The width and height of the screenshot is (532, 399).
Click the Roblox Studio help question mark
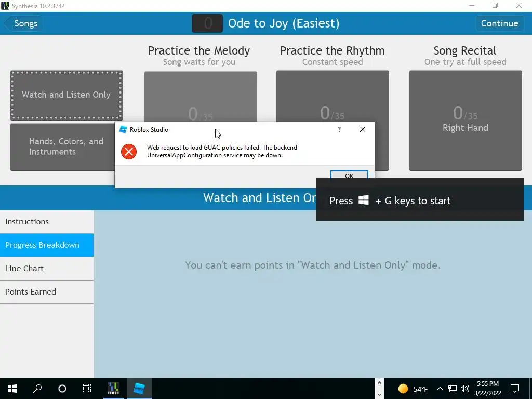(x=339, y=129)
